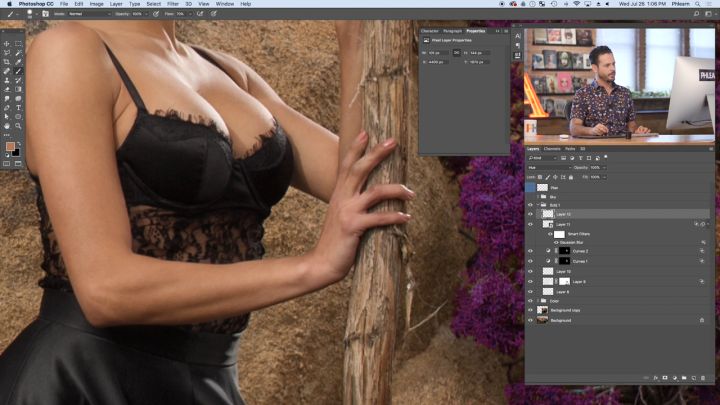This screenshot has width=720, height=405.
Task: Collapse the Edit 1 group
Action: click(x=538, y=205)
